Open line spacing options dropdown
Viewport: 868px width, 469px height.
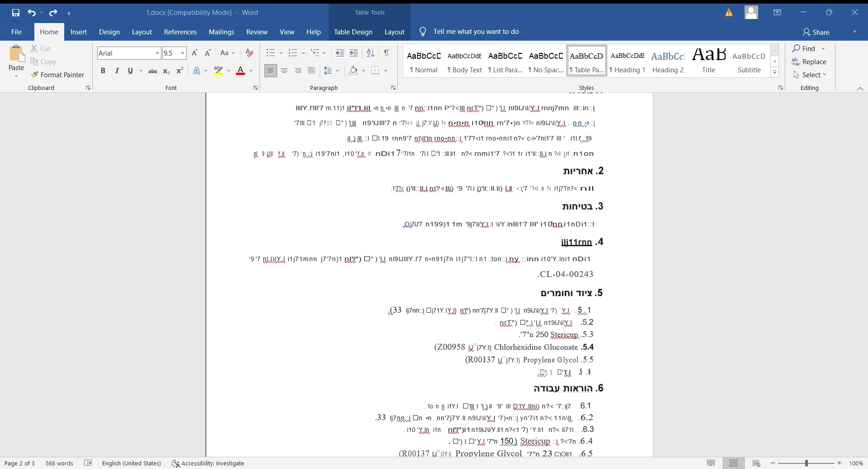pyautogui.click(x=331, y=71)
